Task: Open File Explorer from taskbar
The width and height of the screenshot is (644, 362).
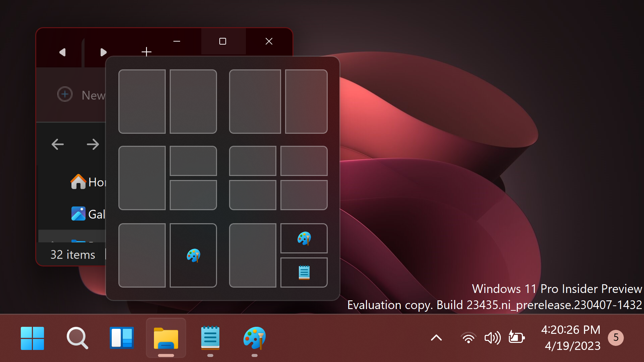Action: (x=166, y=338)
